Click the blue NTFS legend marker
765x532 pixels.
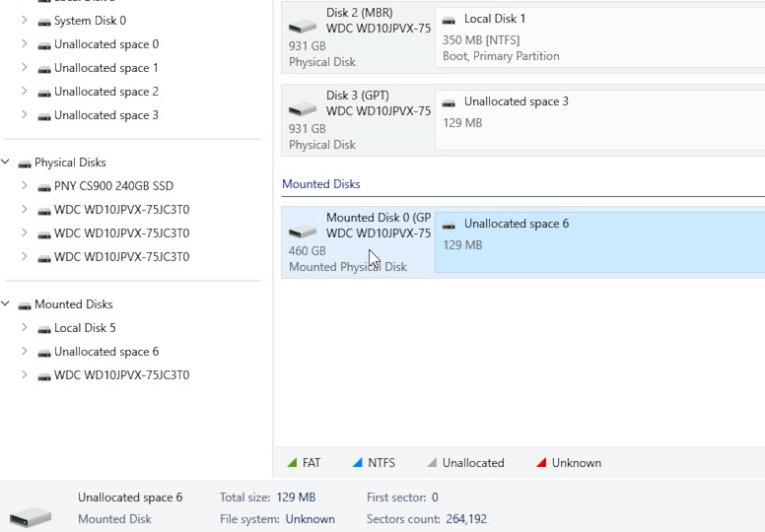click(x=358, y=462)
